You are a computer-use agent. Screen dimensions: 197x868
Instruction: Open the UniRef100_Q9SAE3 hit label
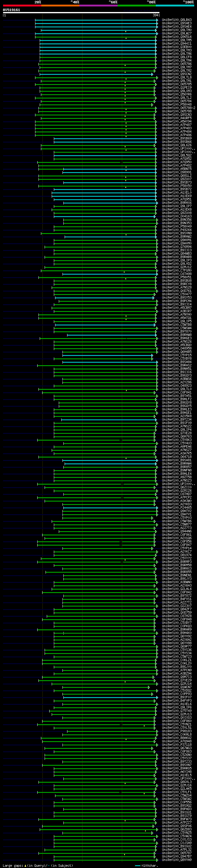coord(177,23)
